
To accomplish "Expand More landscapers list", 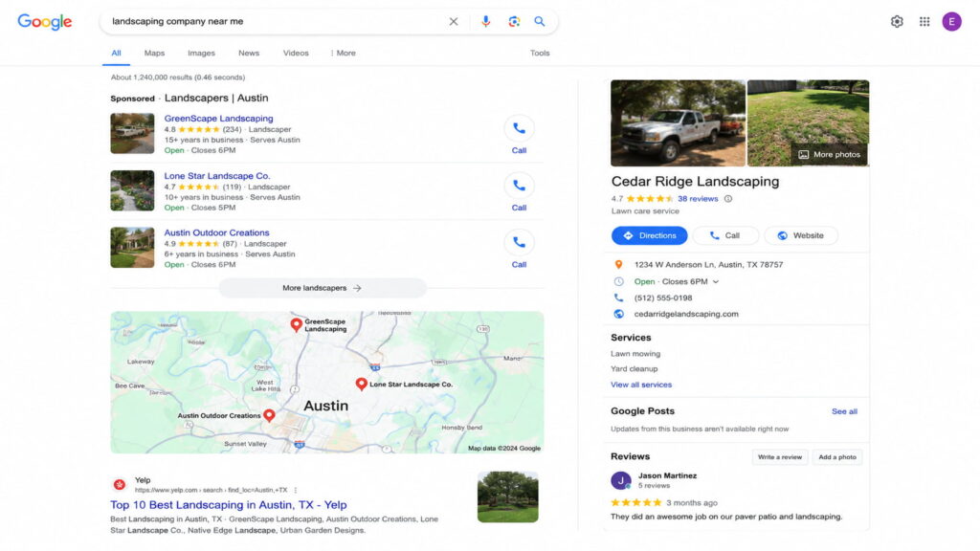I will (322, 288).
